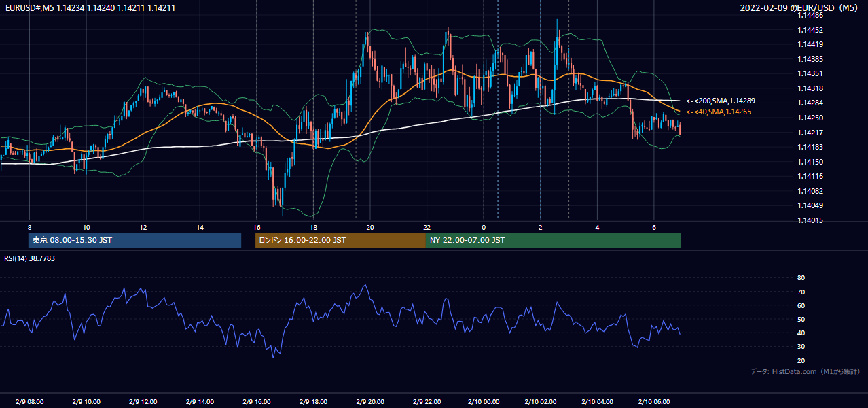This screenshot has height=408, width=868.
Task: Click the bottom date label 2/9 08:00
Action: click(29, 401)
